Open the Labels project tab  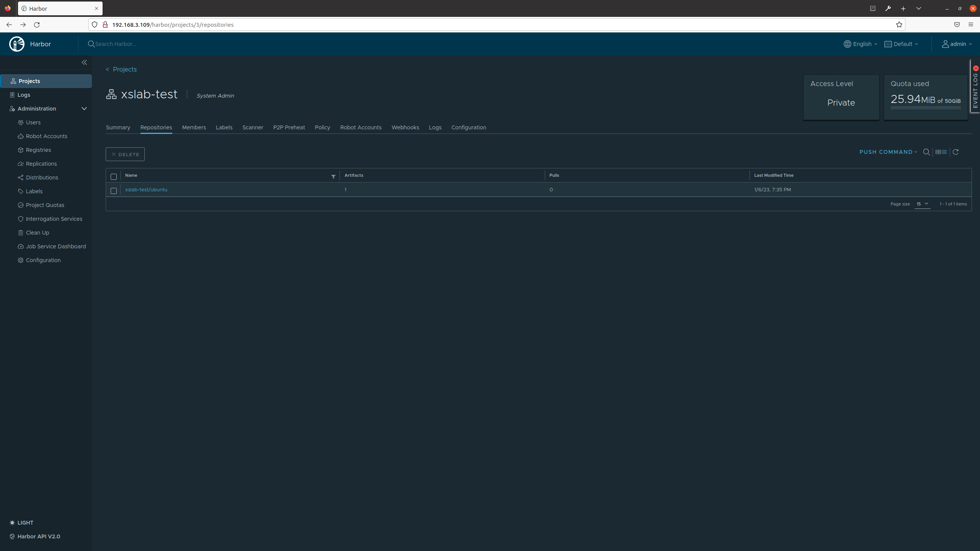coord(224,127)
